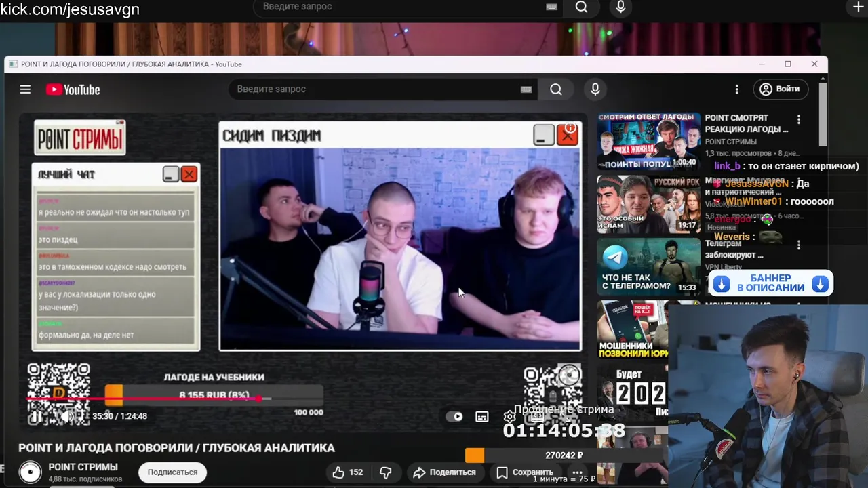The width and height of the screenshot is (868, 488).
Task: Start voice search in the YouTube window
Action: pyautogui.click(x=595, y=89)
